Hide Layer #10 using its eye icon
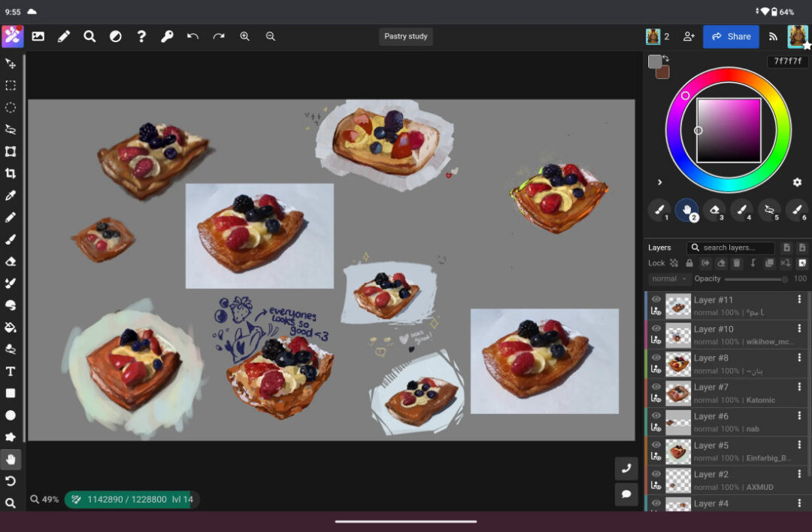 pyautogui.click(x=656, y=328)
